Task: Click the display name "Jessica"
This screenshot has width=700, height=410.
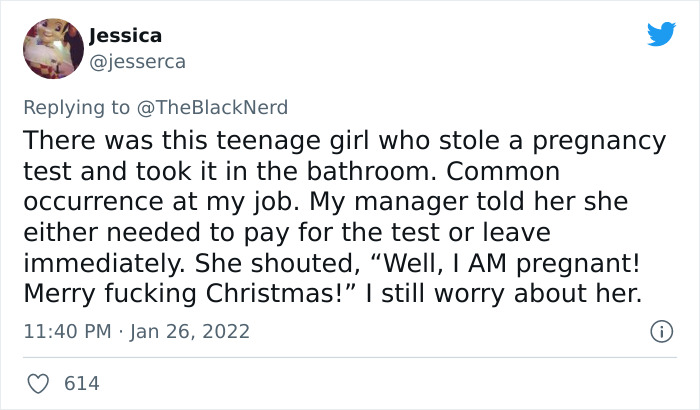Action: (125, 36)
